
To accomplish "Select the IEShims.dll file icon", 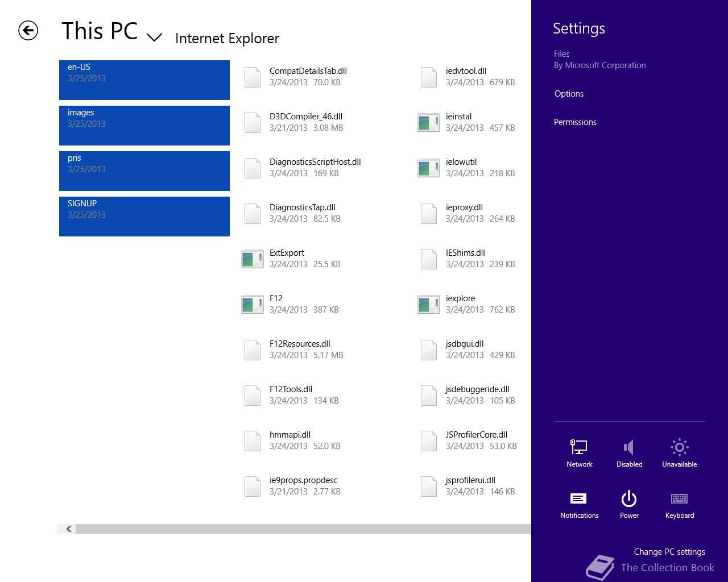I will 429,259.
